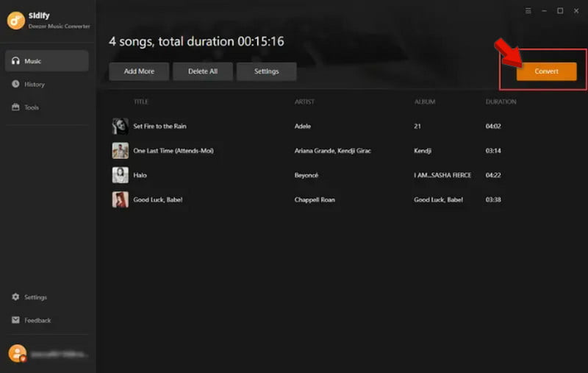Click the One Last Time album cover
Image resolution: width=588 pixels, height=373 pixels.
click(121, 151)
